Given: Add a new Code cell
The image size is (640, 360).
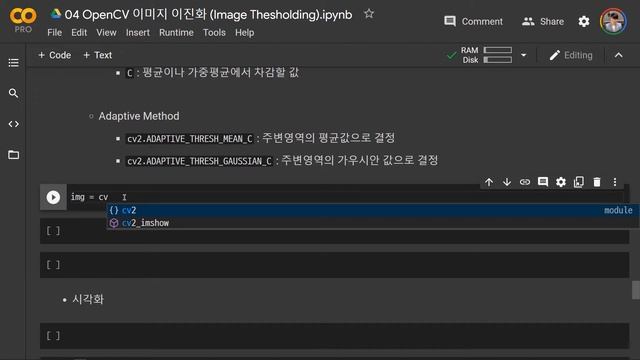Looking at the screenshot, I should (54, 55).
